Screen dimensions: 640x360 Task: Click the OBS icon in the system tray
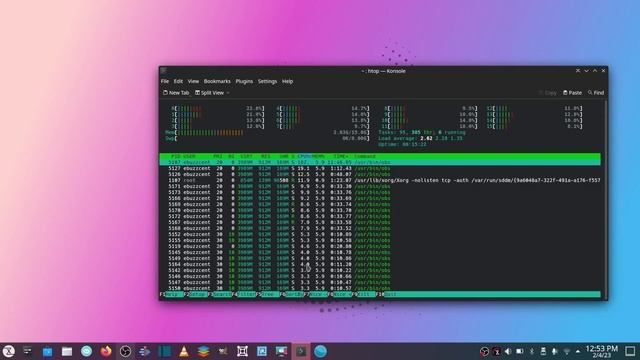tap(484, 351)
